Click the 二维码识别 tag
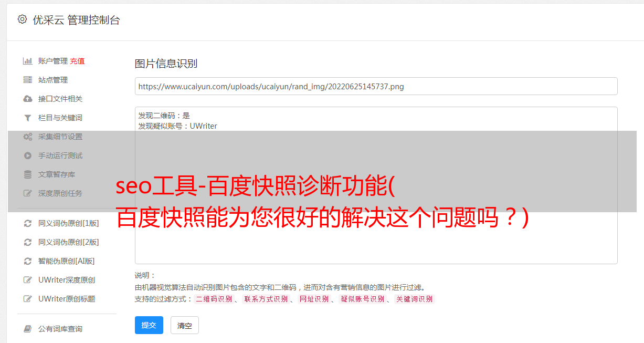This screenshot has height=343, width=644. click(x=214, y=299)
